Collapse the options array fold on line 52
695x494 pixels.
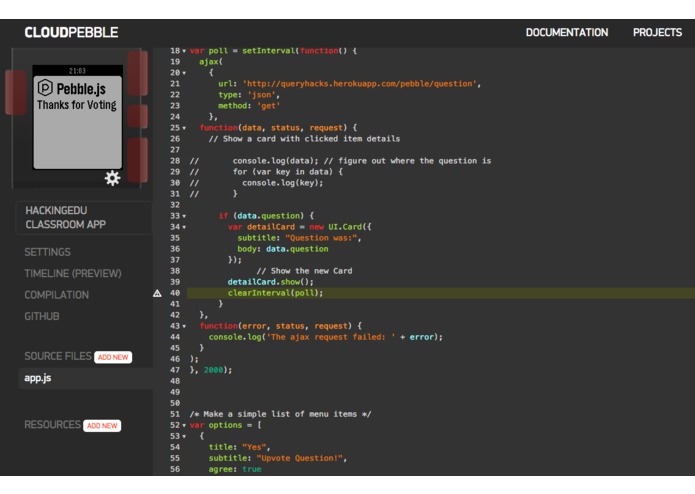click(184, 425)
